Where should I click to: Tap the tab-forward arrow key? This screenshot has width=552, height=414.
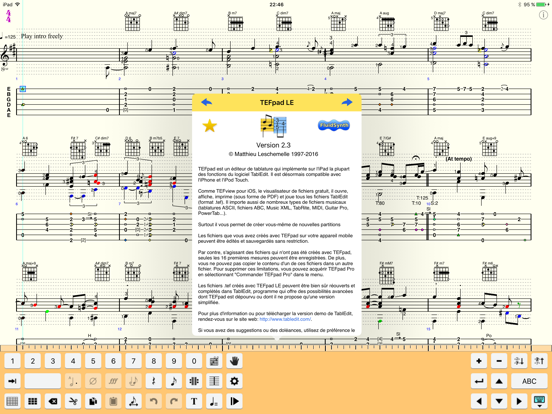tap(12, 381)
